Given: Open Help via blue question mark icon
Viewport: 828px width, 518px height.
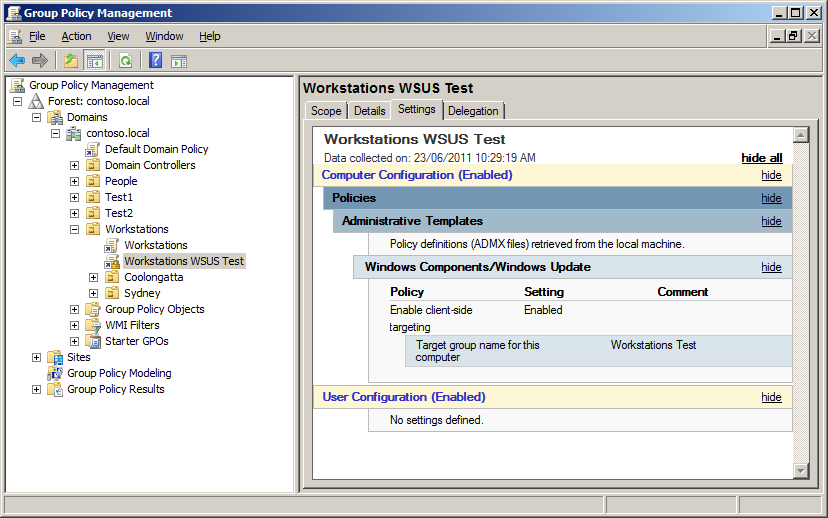Looking at the screenshot, I should (x=156, y=60).
